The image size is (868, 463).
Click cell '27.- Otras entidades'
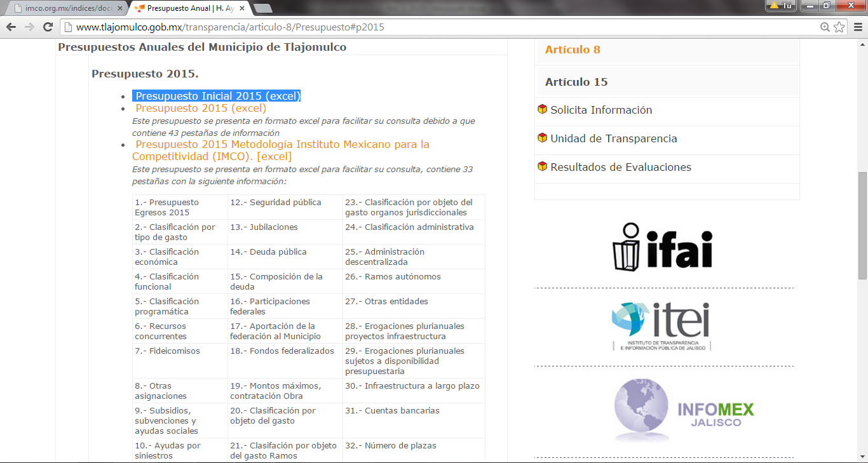[414, 306]
